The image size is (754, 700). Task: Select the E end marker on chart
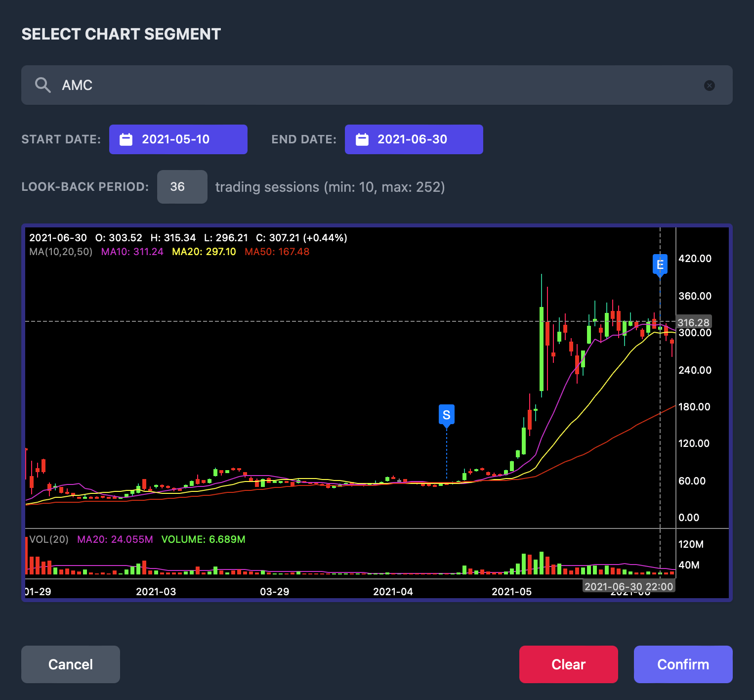click(x=660, y=265)
